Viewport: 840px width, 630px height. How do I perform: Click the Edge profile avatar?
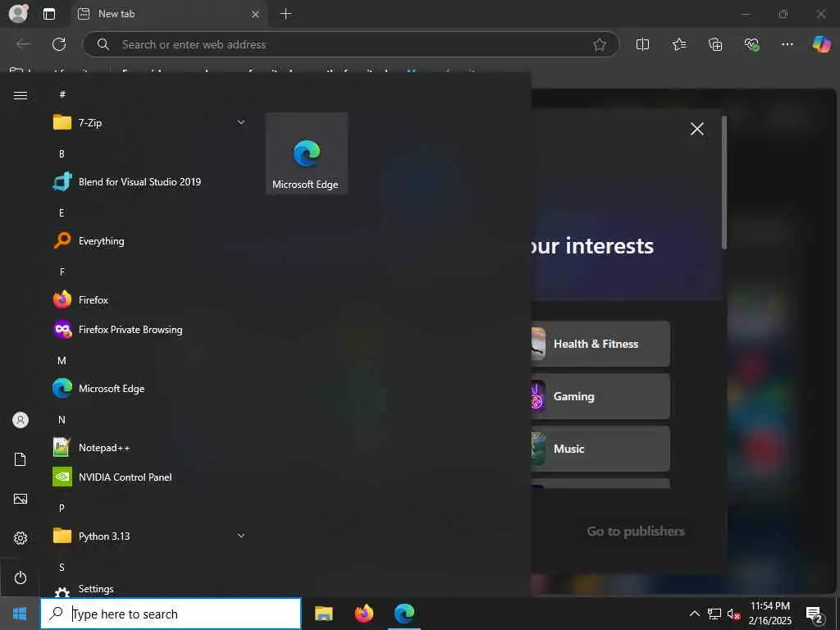[18, 13]
